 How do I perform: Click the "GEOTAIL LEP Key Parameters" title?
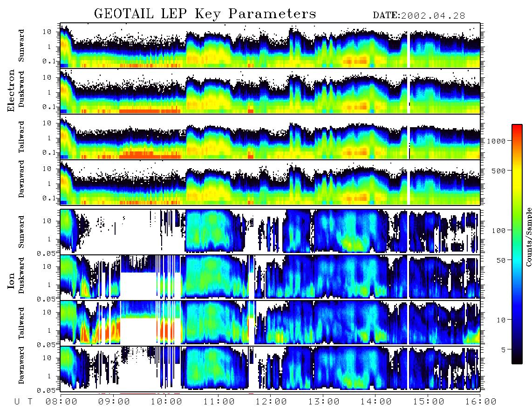(x=205, y=14)
